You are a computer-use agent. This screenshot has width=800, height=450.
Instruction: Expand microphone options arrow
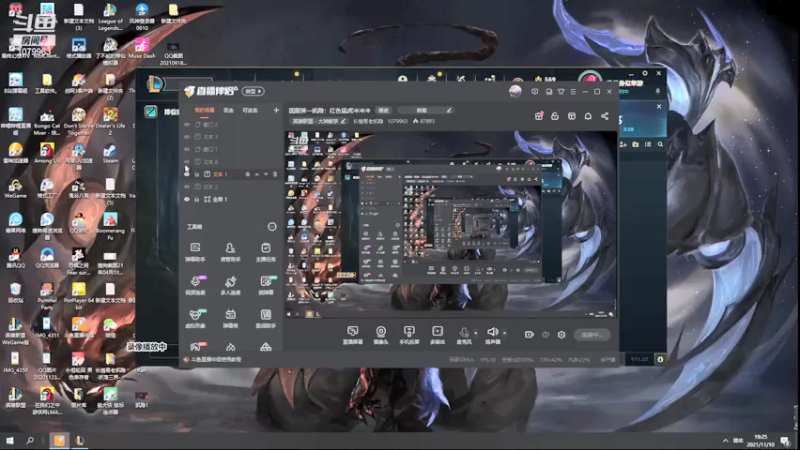[x=476, y=333]
